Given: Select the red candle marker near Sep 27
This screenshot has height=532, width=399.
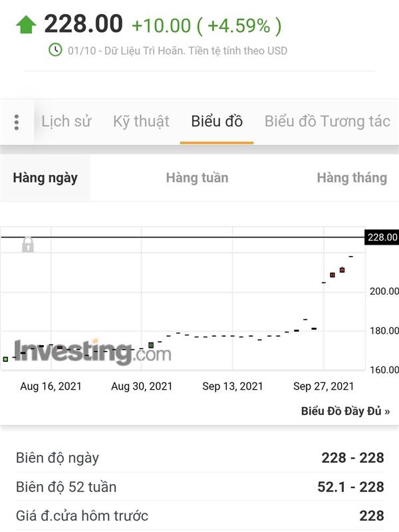Looking at the screenshot, I should point(332,275).
